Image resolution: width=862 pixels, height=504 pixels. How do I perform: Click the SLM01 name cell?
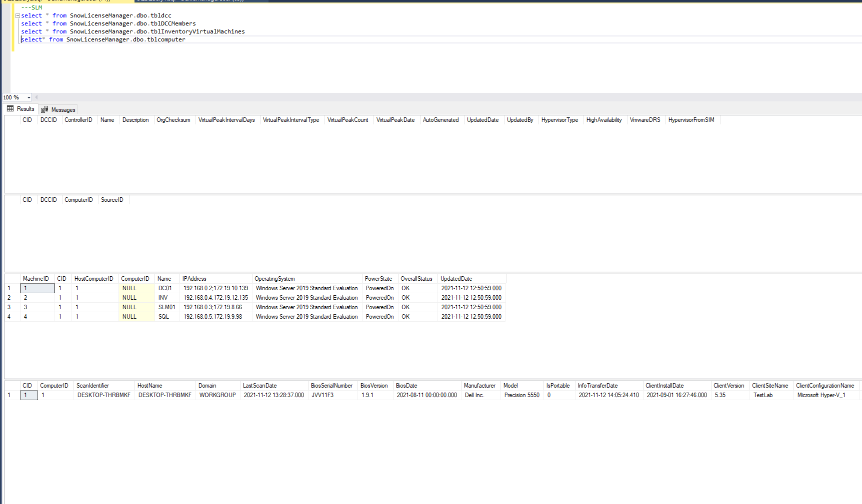coord(167,307)
